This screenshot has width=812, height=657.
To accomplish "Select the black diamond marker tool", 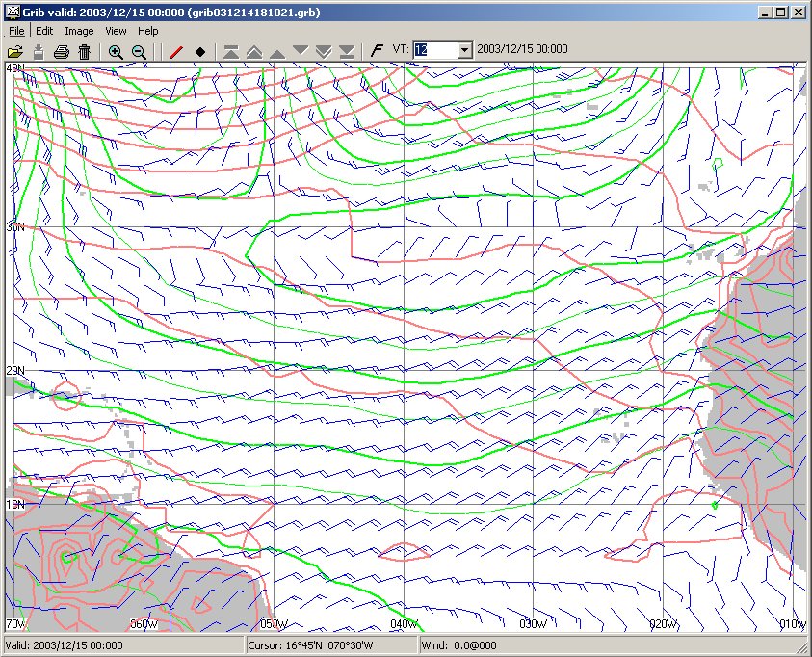I will (x=200, y=52).
